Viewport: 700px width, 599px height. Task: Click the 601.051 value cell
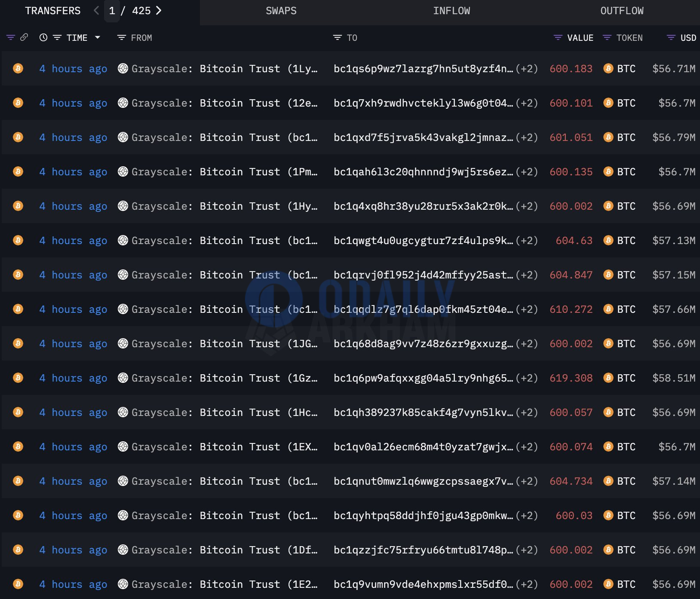click(x=571, y=138)
